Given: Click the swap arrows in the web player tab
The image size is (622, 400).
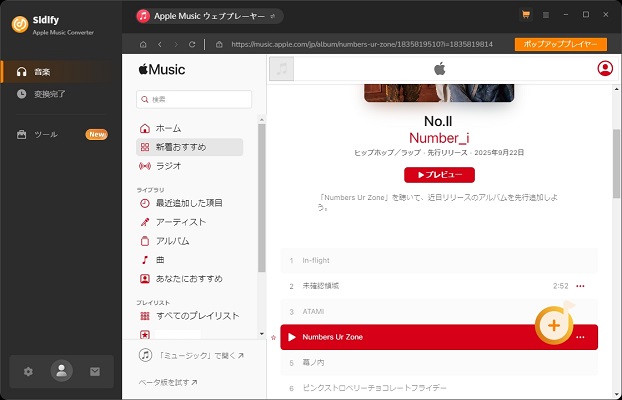Looking at the screenshot, I should point(273,16).
